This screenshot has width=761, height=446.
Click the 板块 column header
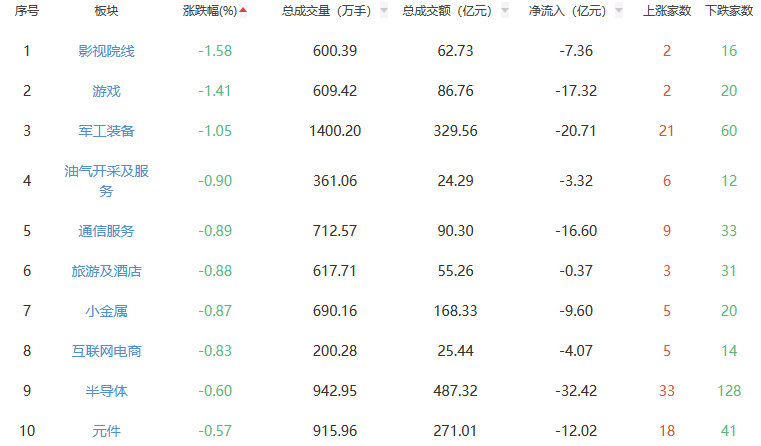106,11
